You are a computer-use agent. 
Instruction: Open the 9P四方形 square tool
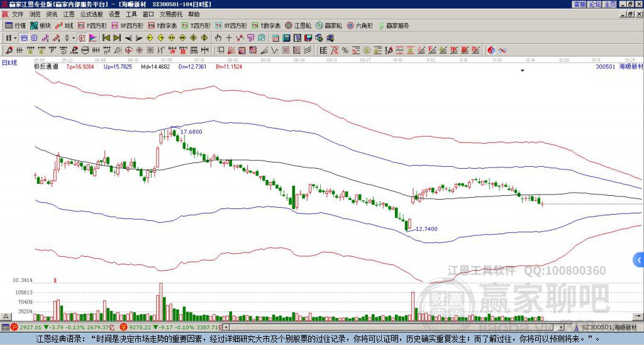click(128, 25)
